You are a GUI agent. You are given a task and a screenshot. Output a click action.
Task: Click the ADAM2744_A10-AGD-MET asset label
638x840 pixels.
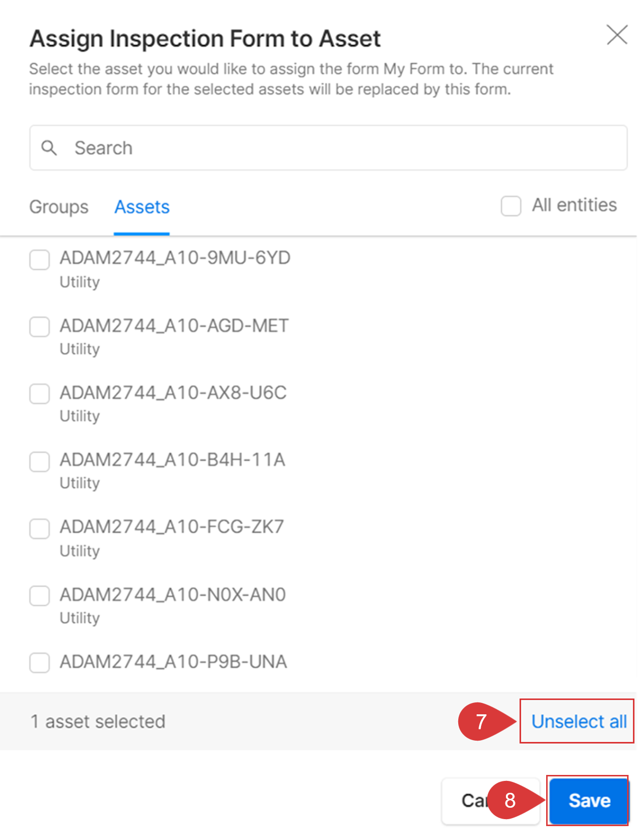[x=174, y=326]
